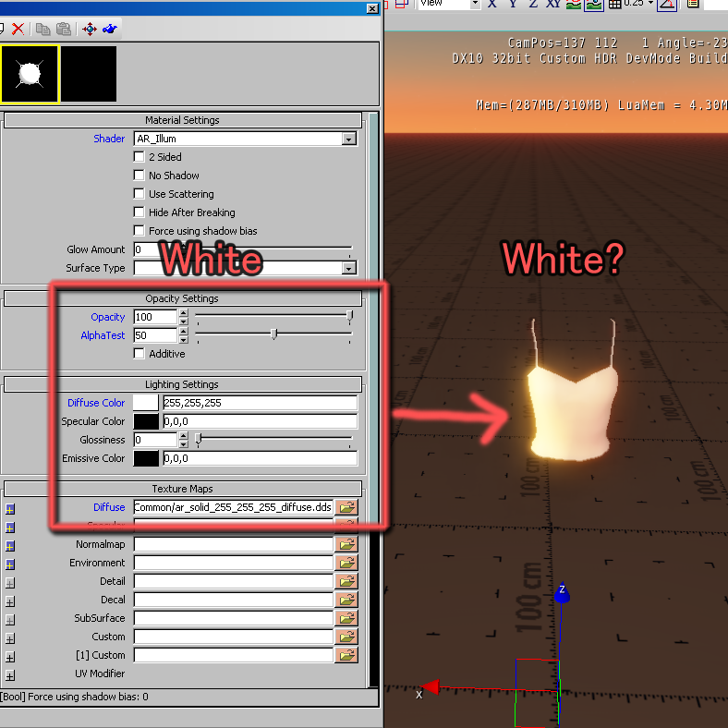The height and width of the screenshot is (728, 728).
Task: Click the material properties vertical scrollbar
Action: (x=373, y=399)
